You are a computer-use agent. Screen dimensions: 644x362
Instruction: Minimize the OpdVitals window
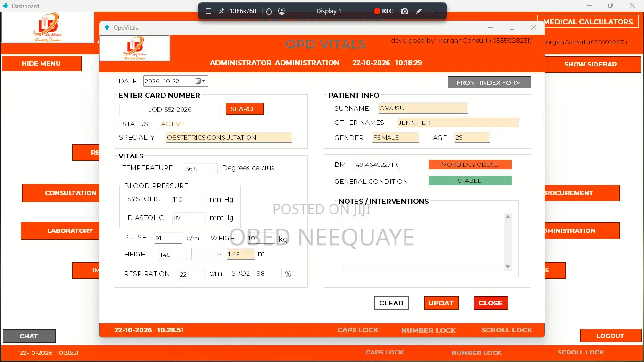pos(491,27)
